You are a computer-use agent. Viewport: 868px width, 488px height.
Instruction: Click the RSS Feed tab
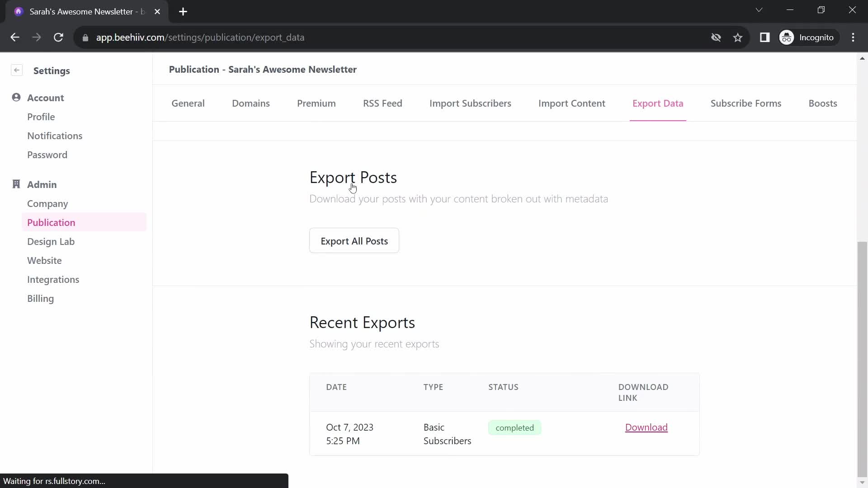point(383,103)
